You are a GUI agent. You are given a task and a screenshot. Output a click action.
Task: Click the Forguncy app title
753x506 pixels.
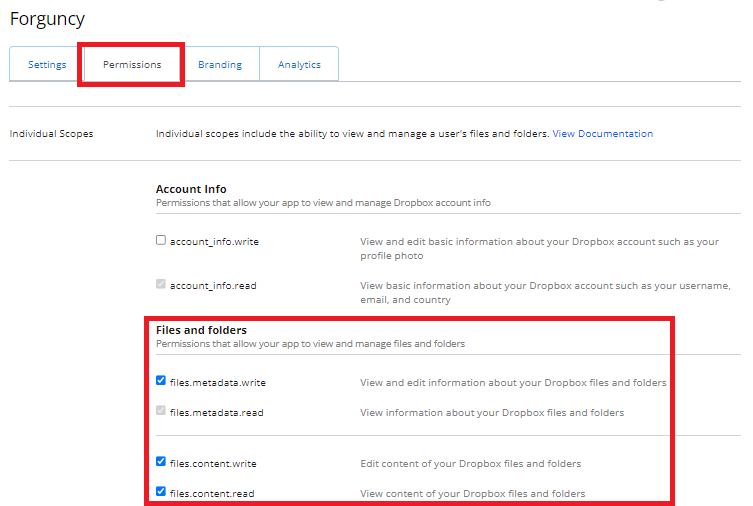tap(47, 19)
